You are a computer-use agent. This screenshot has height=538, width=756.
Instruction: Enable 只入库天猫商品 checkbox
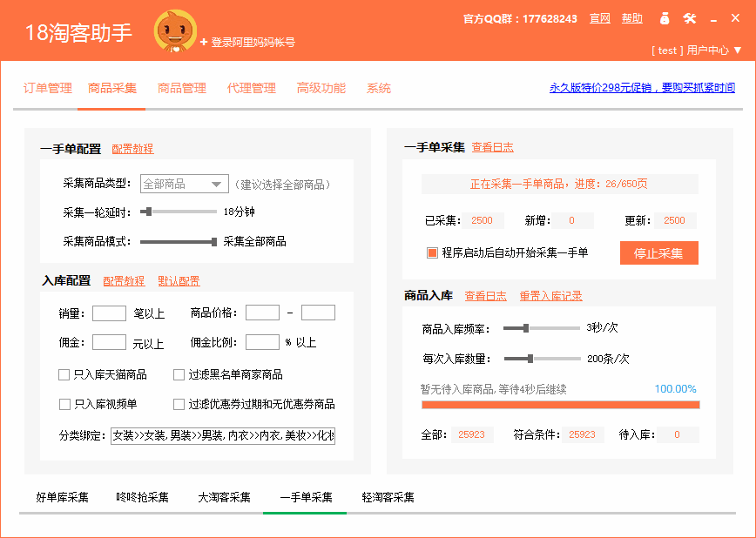64,374
